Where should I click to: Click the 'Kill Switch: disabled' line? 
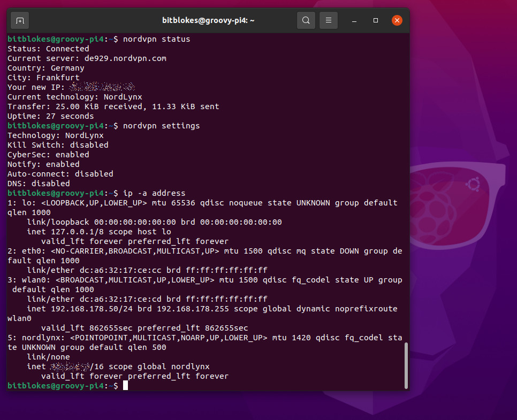[58, 145]
